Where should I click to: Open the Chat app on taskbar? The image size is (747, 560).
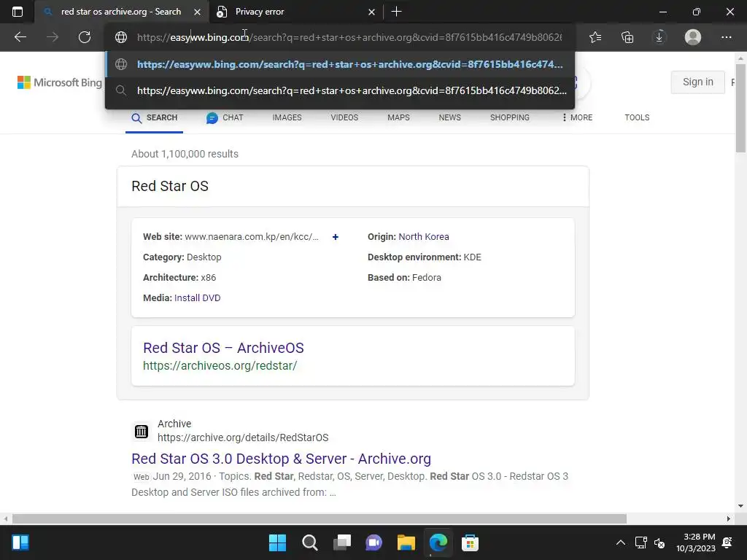[374, 542]
